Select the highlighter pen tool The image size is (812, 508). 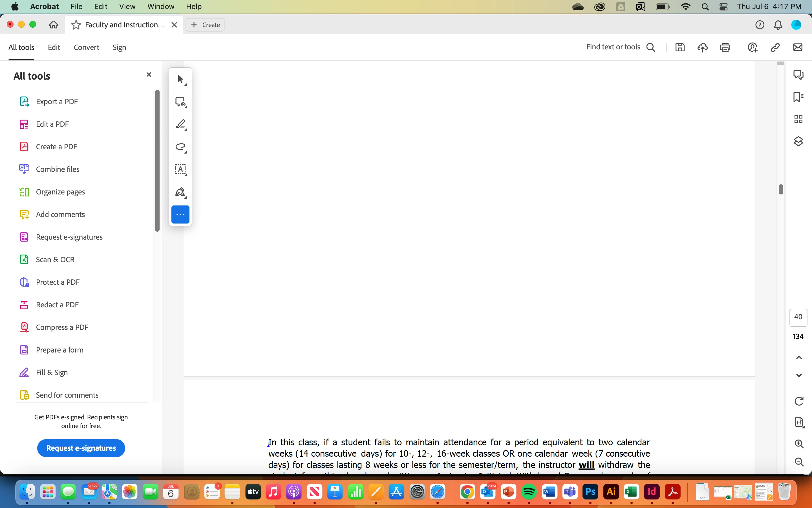[x=180, y=124]
